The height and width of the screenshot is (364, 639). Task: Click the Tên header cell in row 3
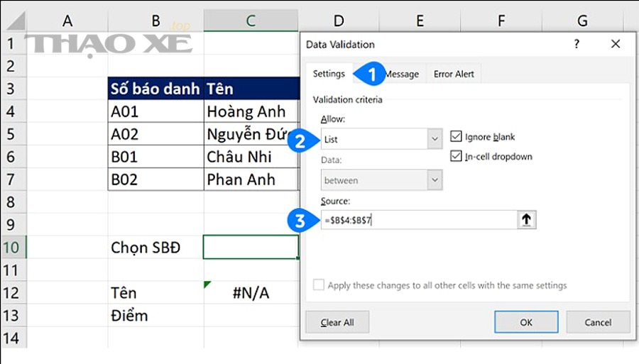251,89
